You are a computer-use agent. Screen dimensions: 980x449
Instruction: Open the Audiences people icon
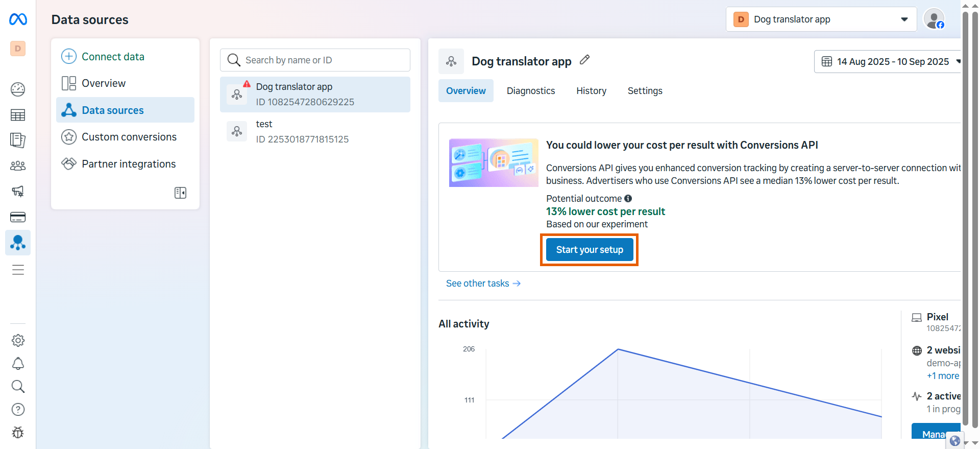(18, 166)
